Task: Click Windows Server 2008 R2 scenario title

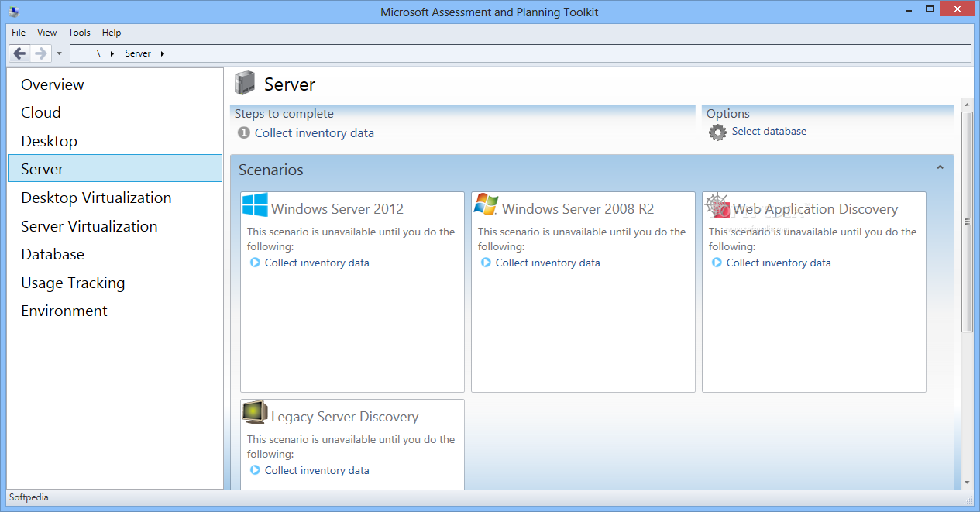Action: 578,209
